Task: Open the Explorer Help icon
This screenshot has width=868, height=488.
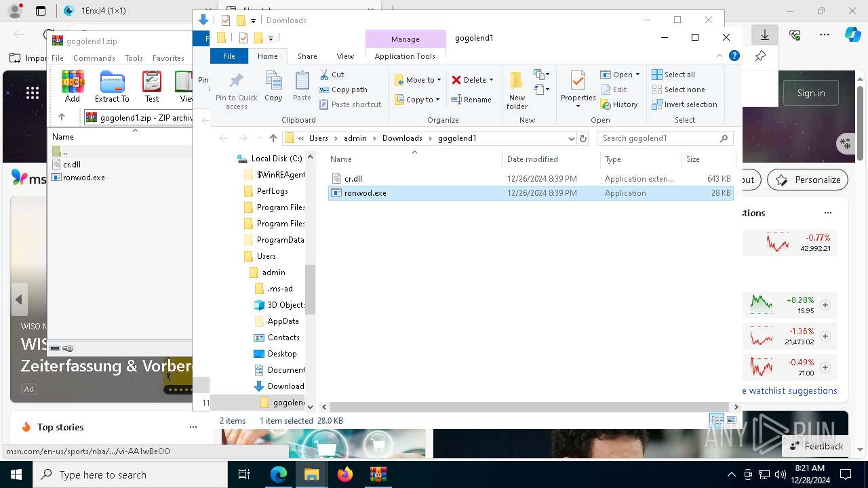Action: coord(734,56)
